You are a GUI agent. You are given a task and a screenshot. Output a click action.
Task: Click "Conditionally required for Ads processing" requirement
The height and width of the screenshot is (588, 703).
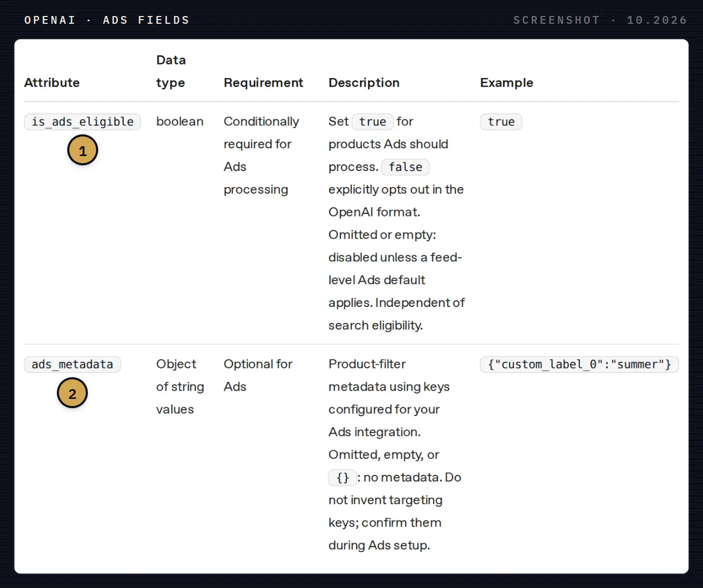[x=262, y=156]
